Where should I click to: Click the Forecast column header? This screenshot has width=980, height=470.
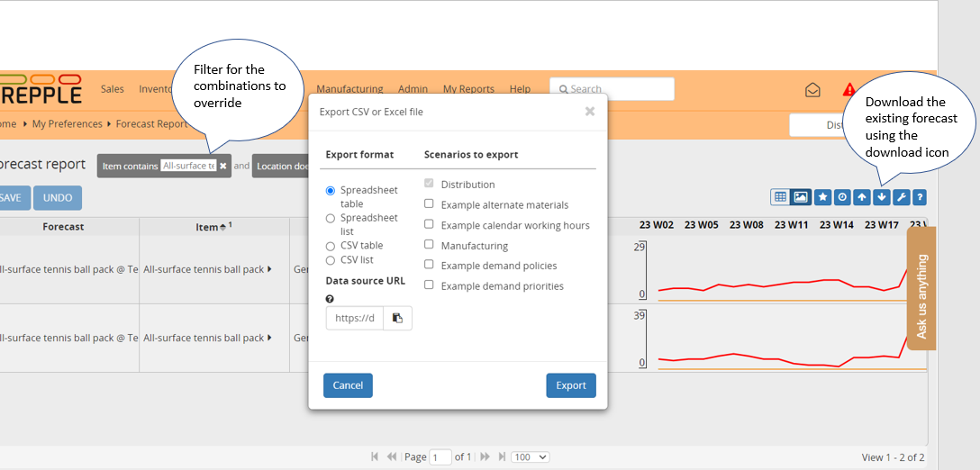(x=63, y=227)
